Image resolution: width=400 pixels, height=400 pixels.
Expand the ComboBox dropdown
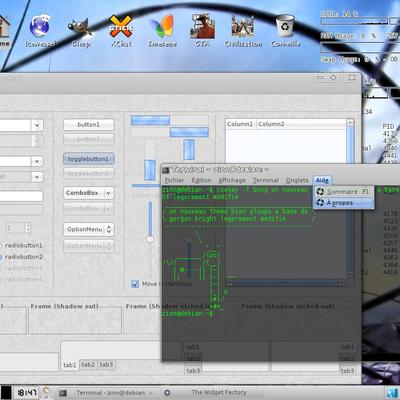(x=109, y=193)
